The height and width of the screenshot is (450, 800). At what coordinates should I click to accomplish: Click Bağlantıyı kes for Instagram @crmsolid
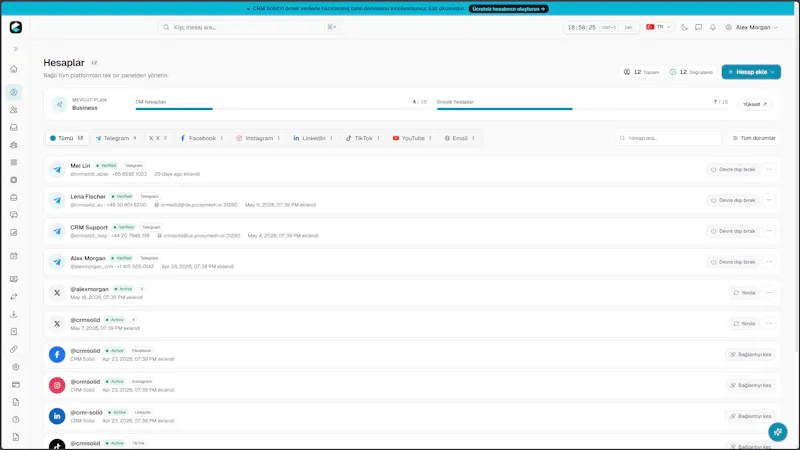751,385
